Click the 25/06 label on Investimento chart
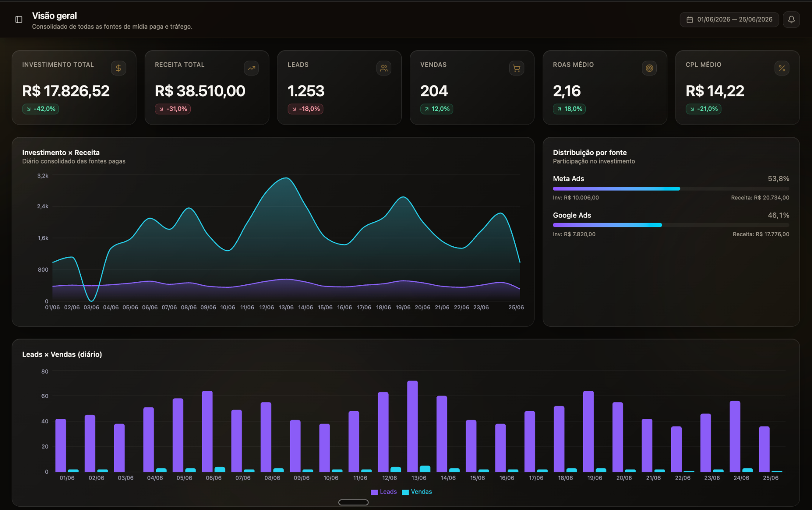This screenshot has width=812, height=510. coord(516,308)
